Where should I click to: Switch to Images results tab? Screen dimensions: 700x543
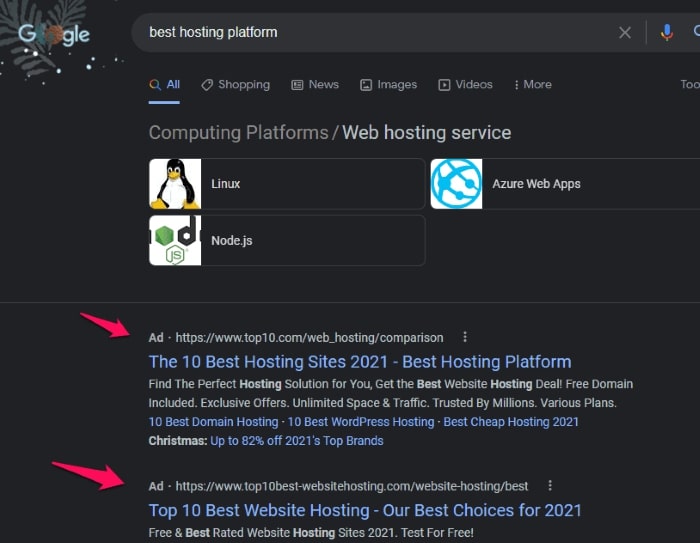point(388,85)
